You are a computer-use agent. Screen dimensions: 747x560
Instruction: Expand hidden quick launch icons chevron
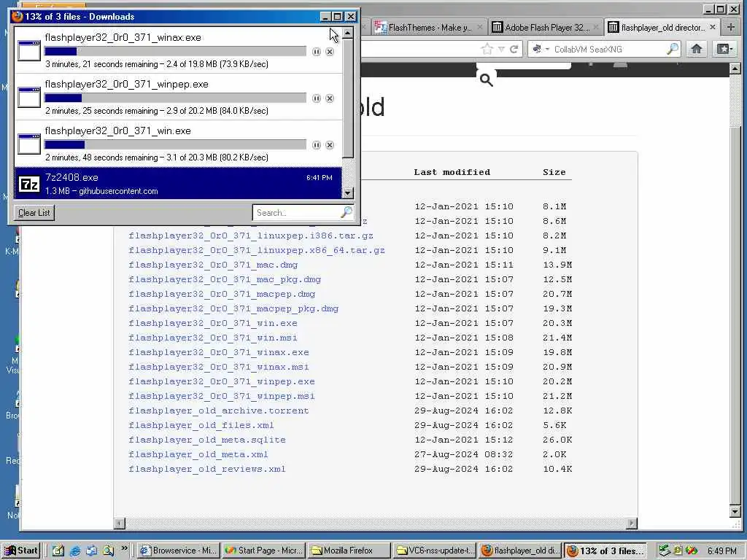point(124,548)
